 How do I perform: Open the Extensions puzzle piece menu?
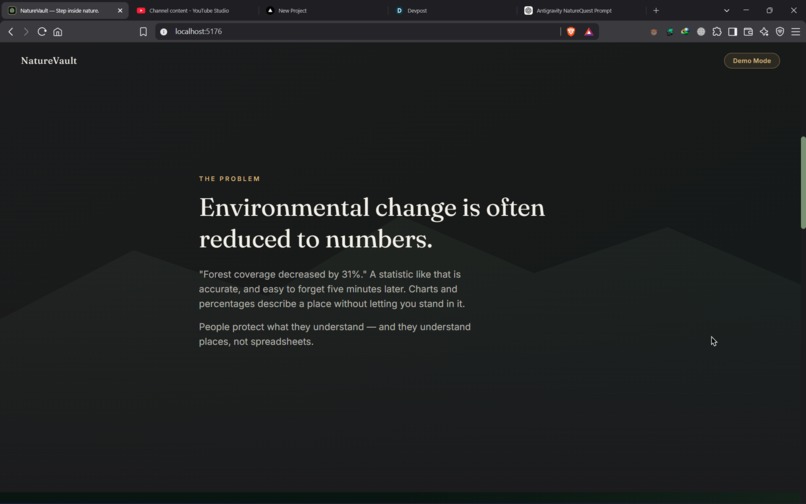pyautogui.click(x=717, y=32)
